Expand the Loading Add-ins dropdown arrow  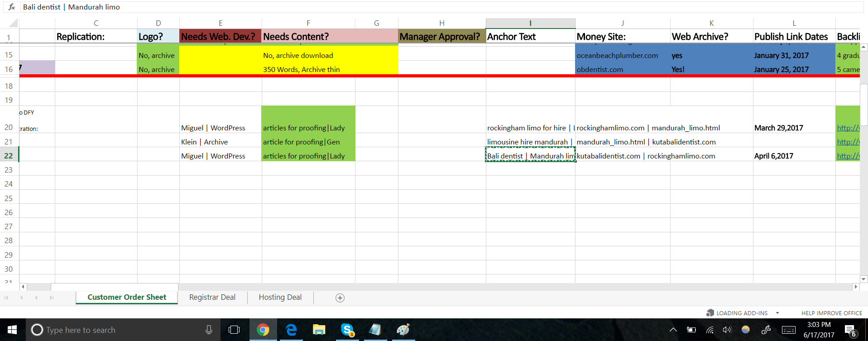coord(777,313)
